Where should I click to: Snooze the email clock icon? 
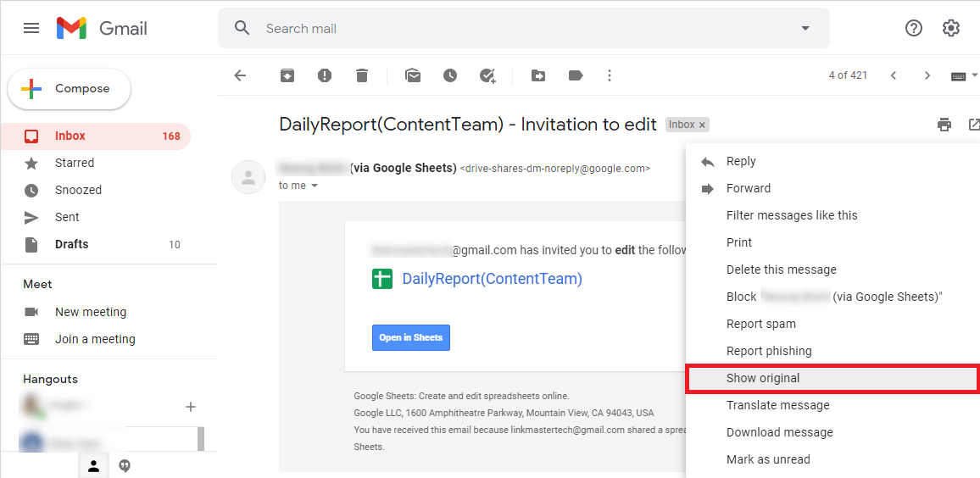450,75
